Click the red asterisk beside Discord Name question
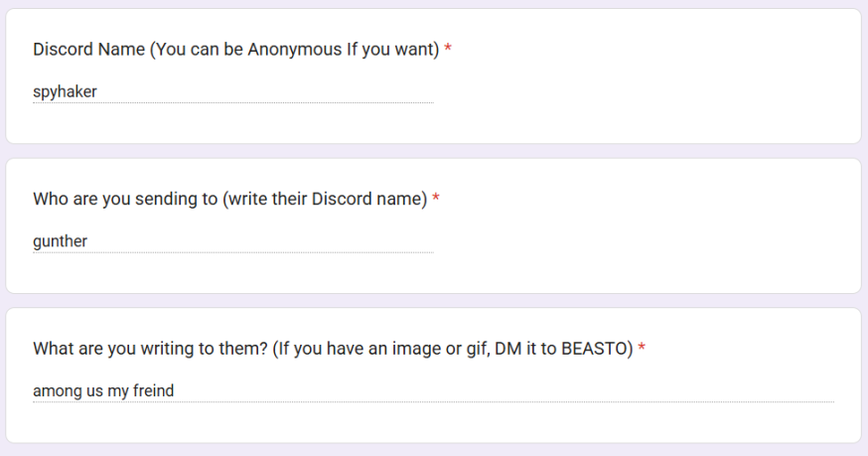Image resolution: width=868 pixels, height=456 pixels. click(448, 50)
